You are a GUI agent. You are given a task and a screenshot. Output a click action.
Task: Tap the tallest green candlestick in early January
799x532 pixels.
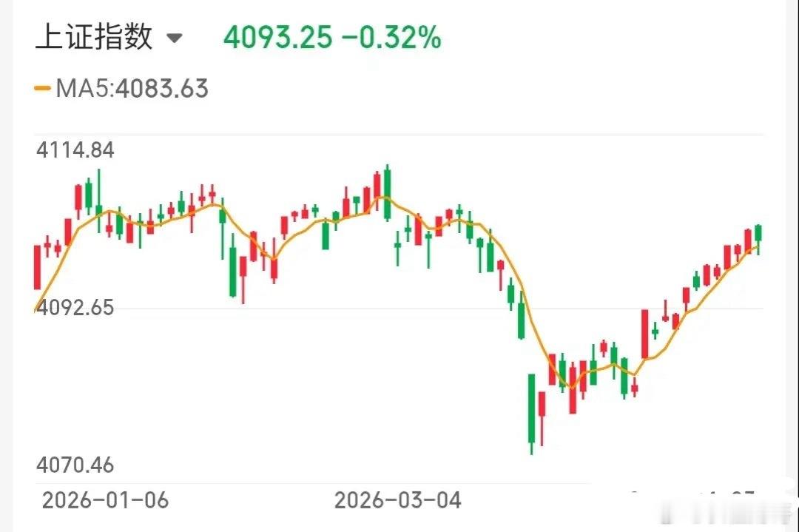[98, 200]
